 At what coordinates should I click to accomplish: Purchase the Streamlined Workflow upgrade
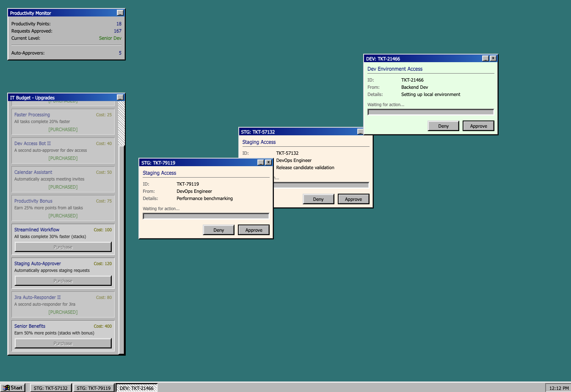(x=63, y=247)
